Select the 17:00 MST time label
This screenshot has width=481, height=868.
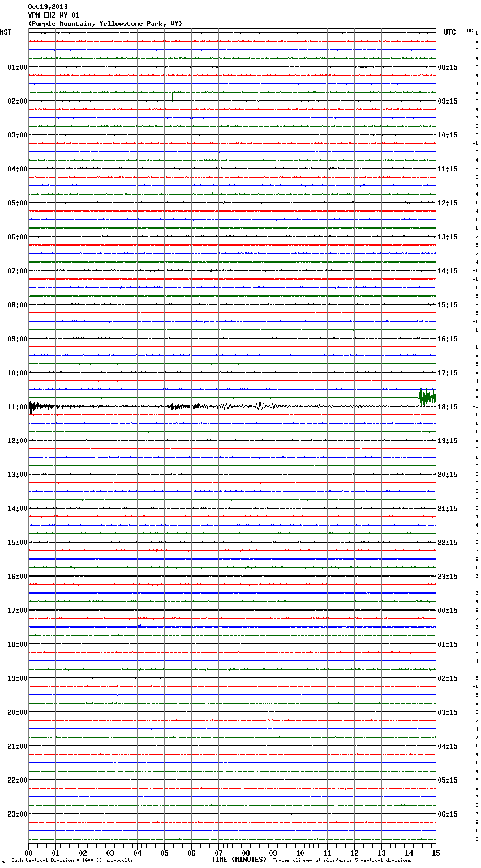(x=18, y=611)
